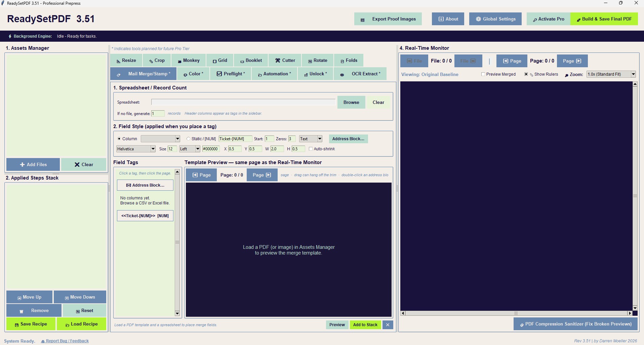Click the Preview button

[x=337, y=325]
